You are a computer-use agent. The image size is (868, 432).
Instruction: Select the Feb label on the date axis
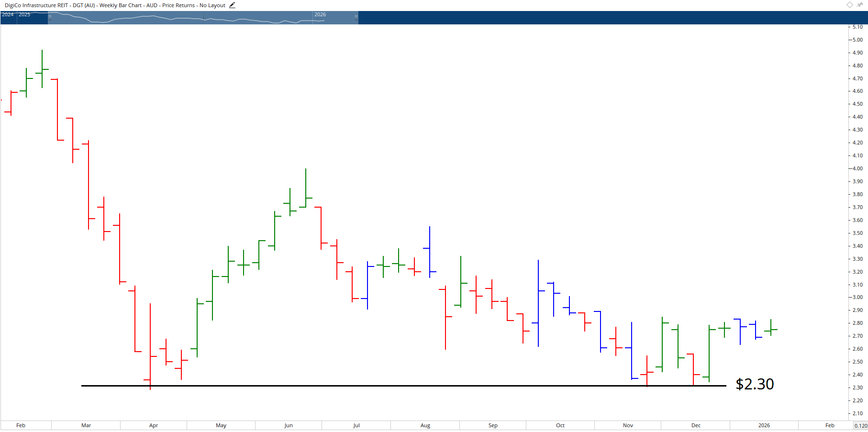click(21, 425)
